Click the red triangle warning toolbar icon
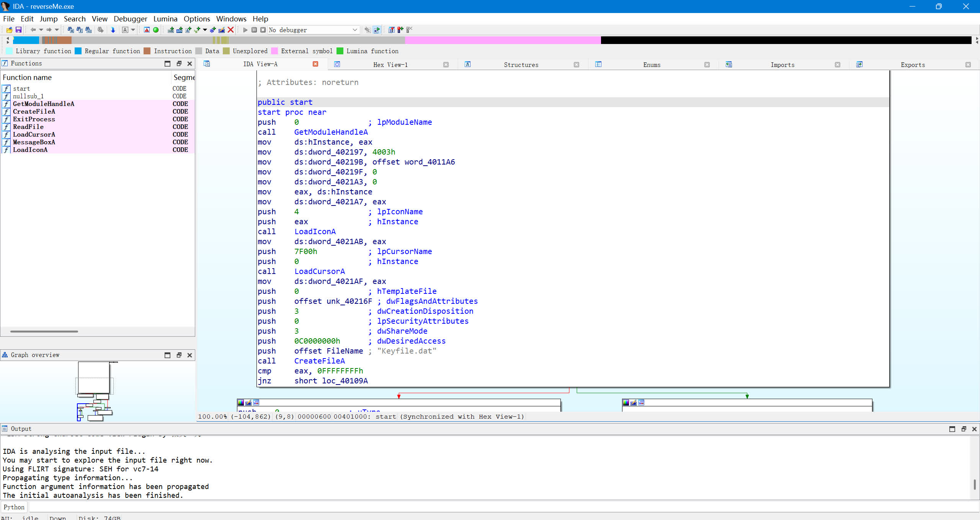Screen dimensions: 980x520 (147, 30)
